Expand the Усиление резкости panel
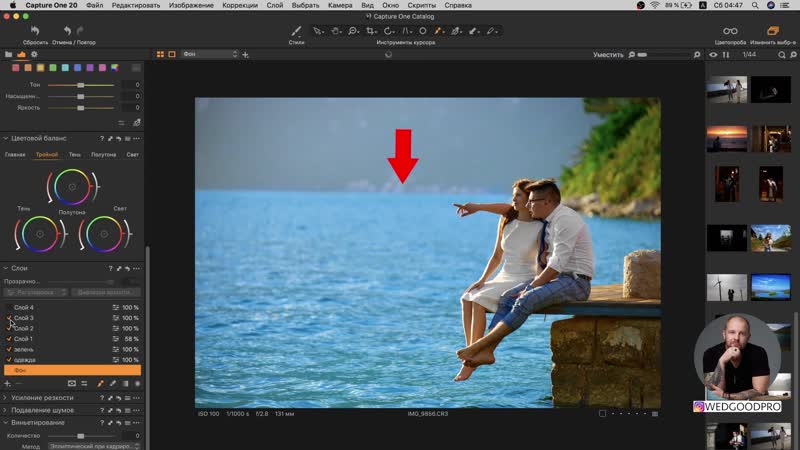Viewport: 800px width, 450px height. click(x=6, y=397)
